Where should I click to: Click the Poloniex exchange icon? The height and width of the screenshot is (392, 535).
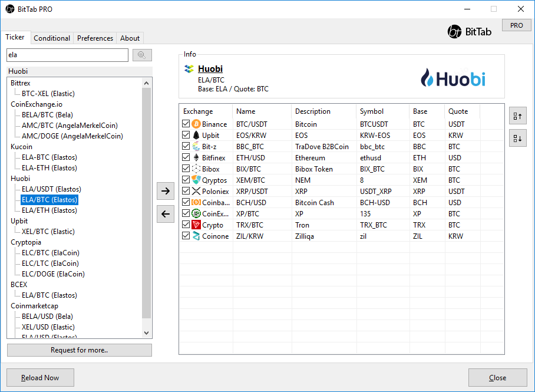pyautogui.click(x=196, y=191)
